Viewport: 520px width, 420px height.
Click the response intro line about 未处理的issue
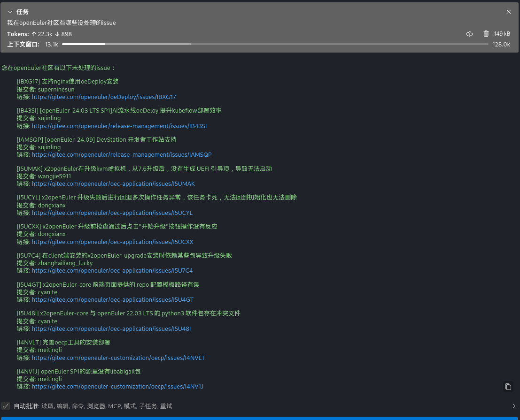58,68
